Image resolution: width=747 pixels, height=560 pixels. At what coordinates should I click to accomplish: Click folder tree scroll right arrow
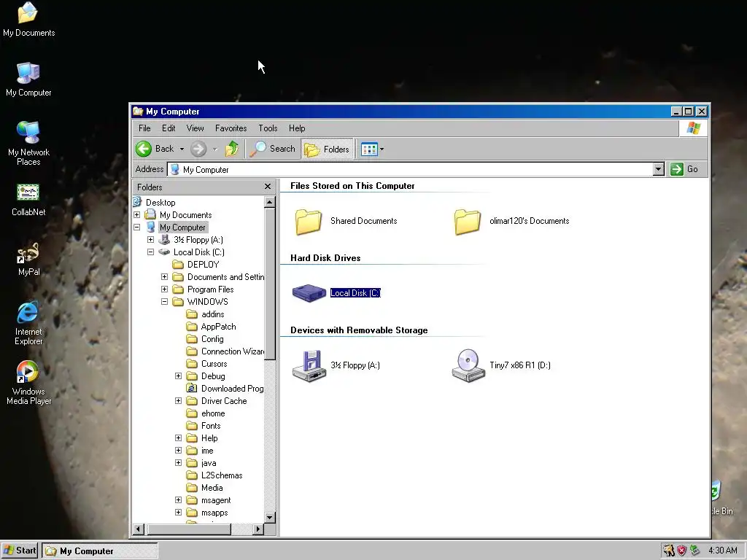point(258,529)
